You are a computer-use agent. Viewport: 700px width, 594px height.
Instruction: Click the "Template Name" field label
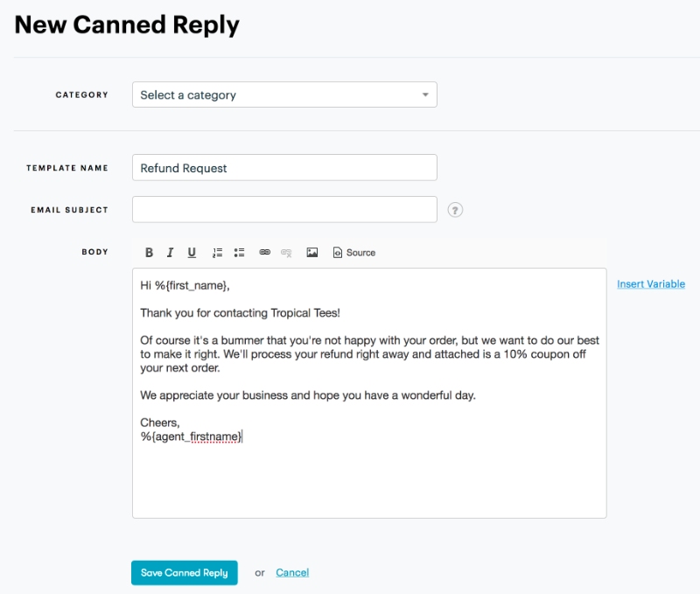point(67,168)
